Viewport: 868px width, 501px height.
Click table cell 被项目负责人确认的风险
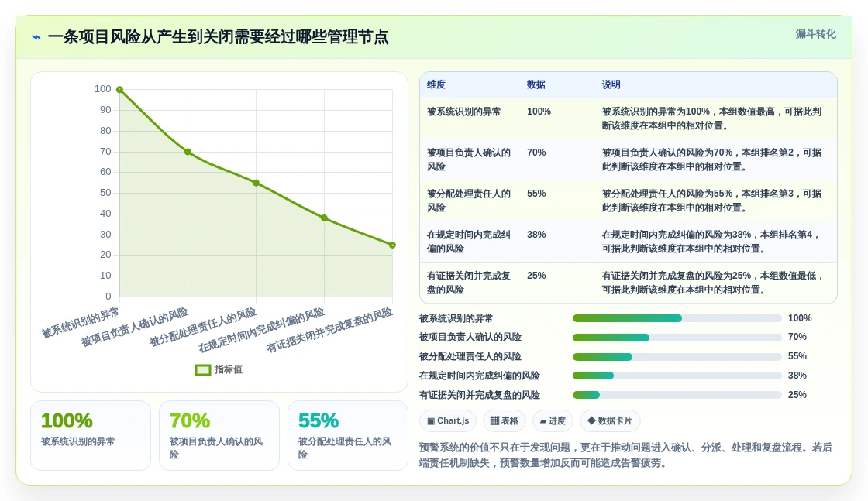[x=469, y=160]
